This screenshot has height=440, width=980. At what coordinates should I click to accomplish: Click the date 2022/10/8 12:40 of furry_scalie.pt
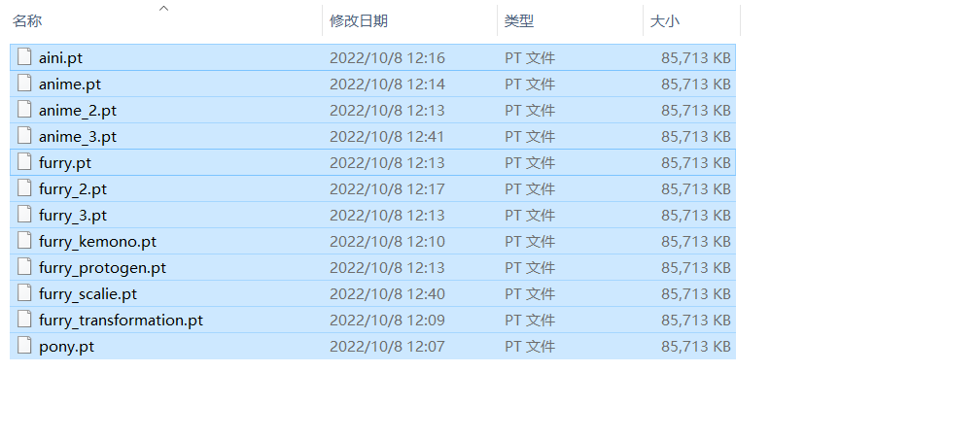[x=388, y=294]
